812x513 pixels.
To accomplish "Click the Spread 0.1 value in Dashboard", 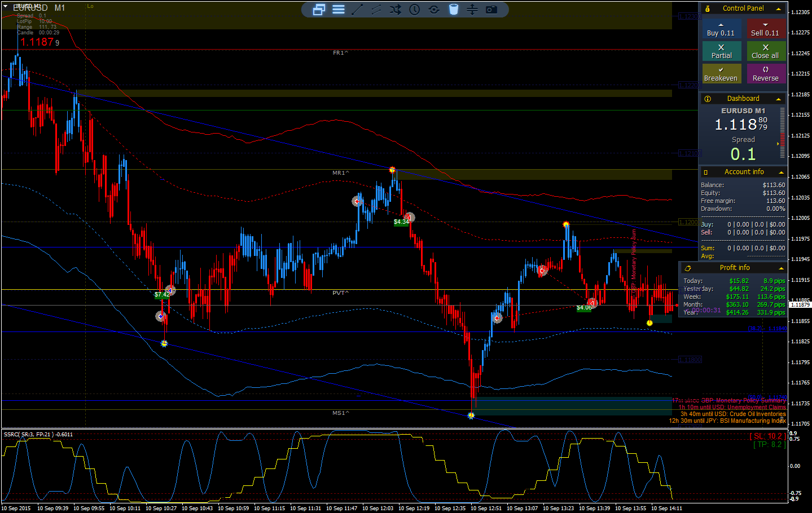I will (743, 154).
